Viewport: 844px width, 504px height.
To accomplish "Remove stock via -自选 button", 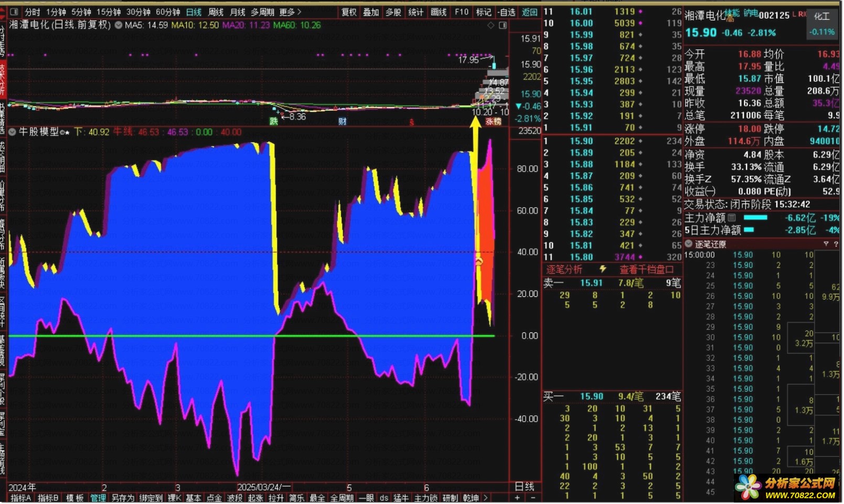I will pyautogui.click(x=507, y=12).
